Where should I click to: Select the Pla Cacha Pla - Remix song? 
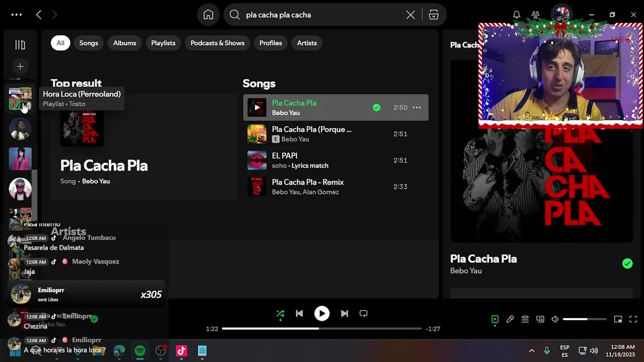pyautogui.click(x=336, y=187)
